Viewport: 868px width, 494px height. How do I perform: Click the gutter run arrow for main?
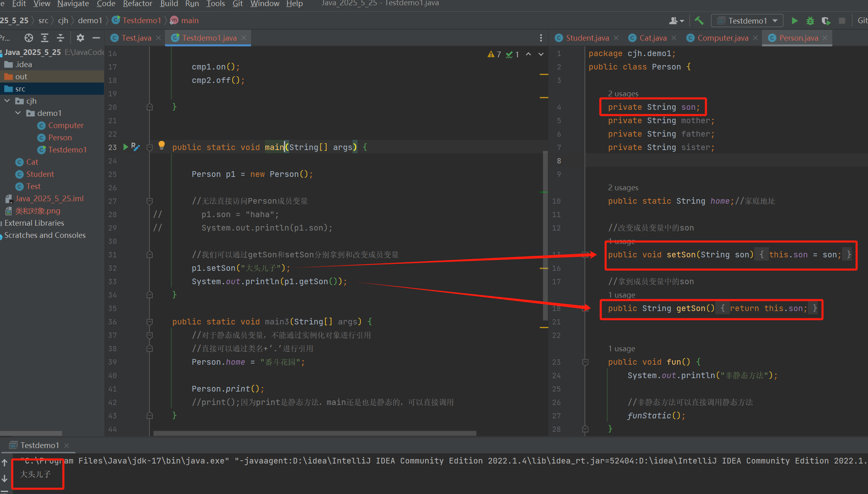(126, 147)
